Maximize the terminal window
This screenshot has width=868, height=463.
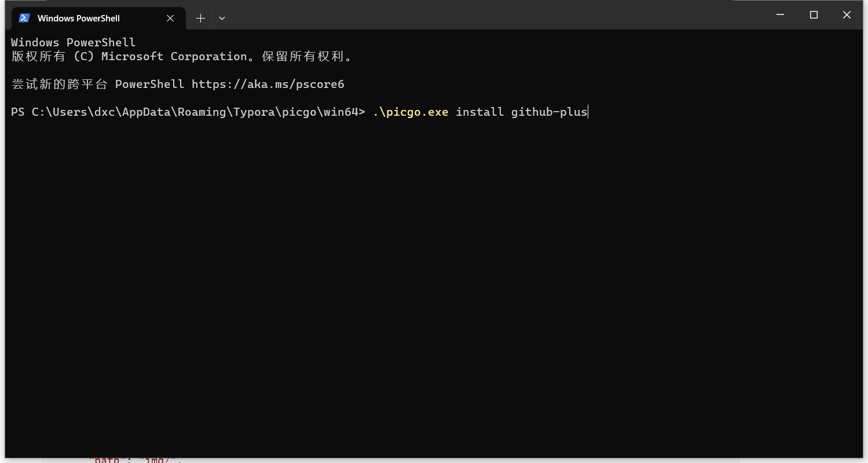pyautogui.click(x=814, y=14)
